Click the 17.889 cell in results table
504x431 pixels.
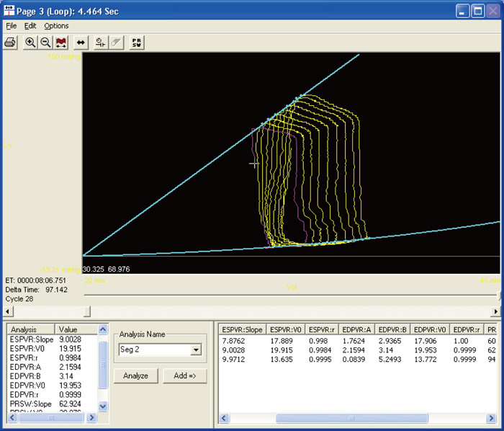(282, 341)
